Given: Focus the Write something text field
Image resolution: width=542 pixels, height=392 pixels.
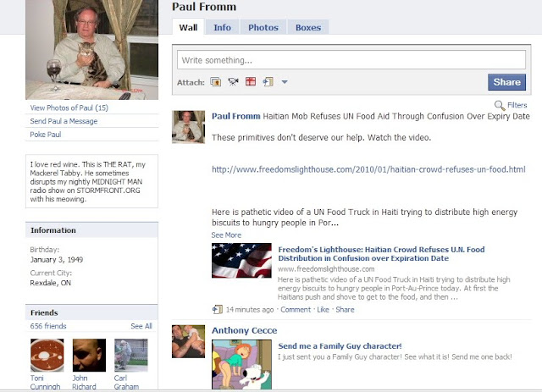Looking at the screenshot, I should click(x=351, y=60).
